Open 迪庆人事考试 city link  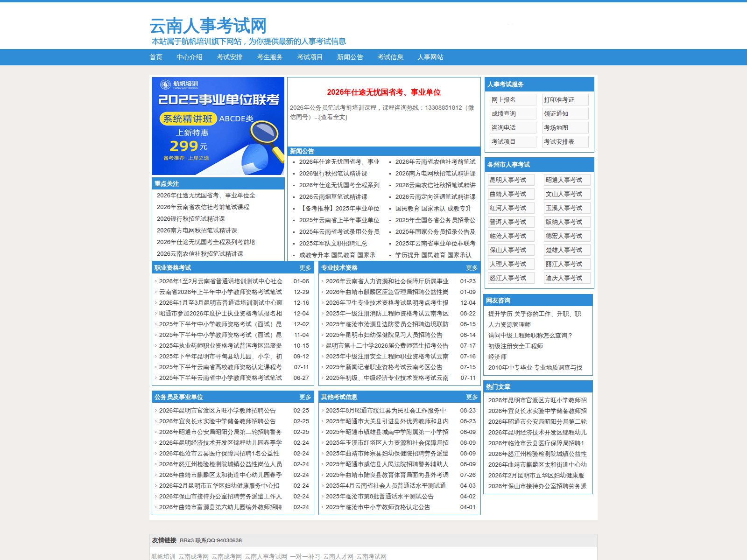[x=567, y=278]
